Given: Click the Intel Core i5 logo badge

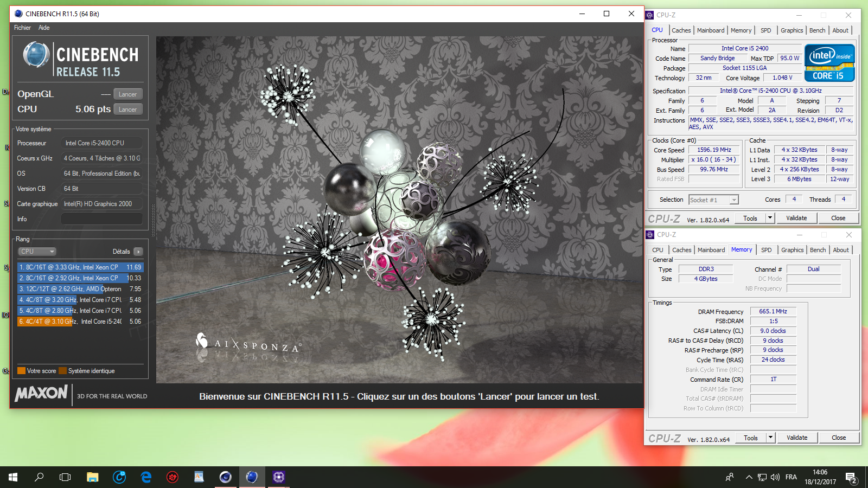Looking at the screenshot, I should (829, 63).
